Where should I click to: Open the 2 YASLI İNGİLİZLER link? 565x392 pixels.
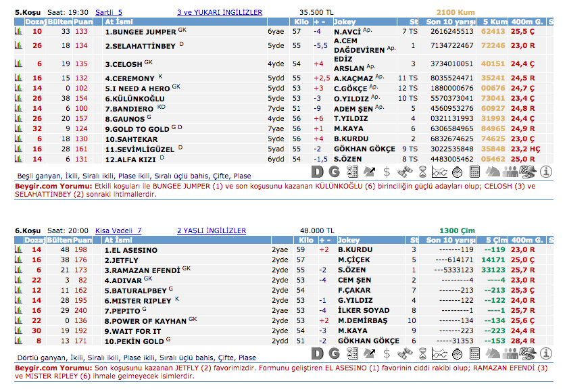[x=212, y=230]
